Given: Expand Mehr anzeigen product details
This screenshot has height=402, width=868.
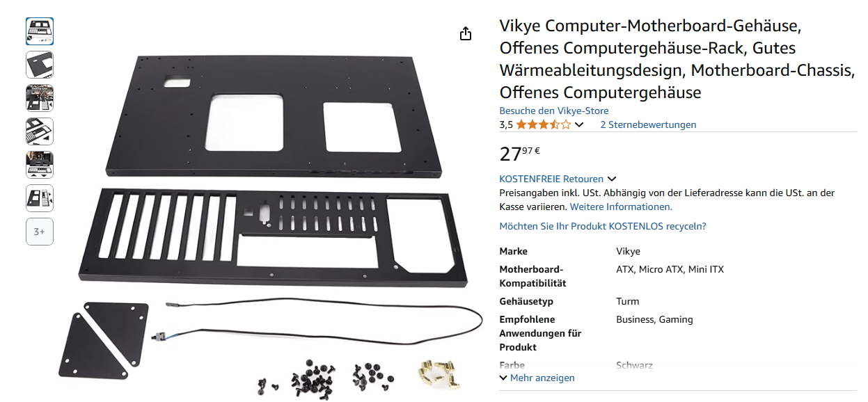Looking at the screenshot, I should click(x=537, y=378).
